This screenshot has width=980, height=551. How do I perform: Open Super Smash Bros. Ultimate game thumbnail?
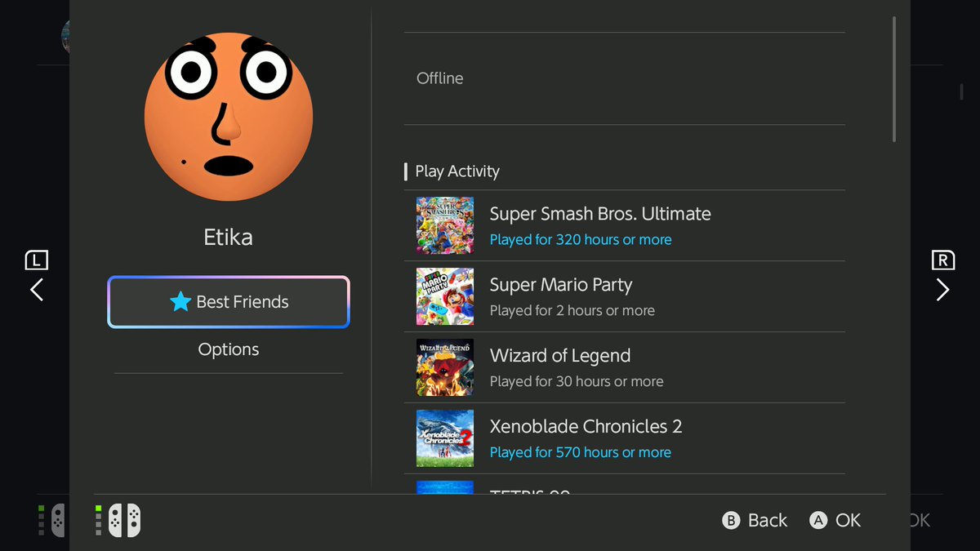tap(445, 225)
